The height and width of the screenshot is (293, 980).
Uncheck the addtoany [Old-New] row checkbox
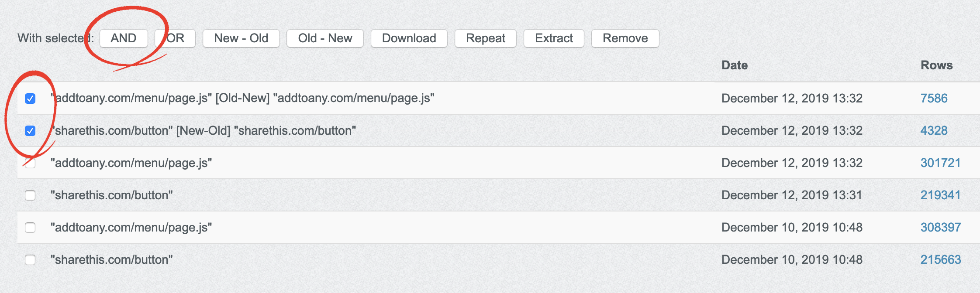30,99
